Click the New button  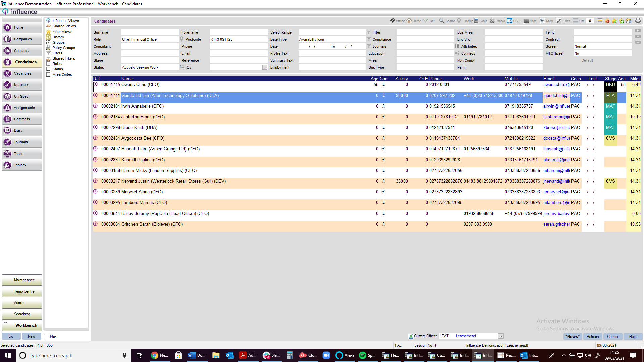click(32, 336)
